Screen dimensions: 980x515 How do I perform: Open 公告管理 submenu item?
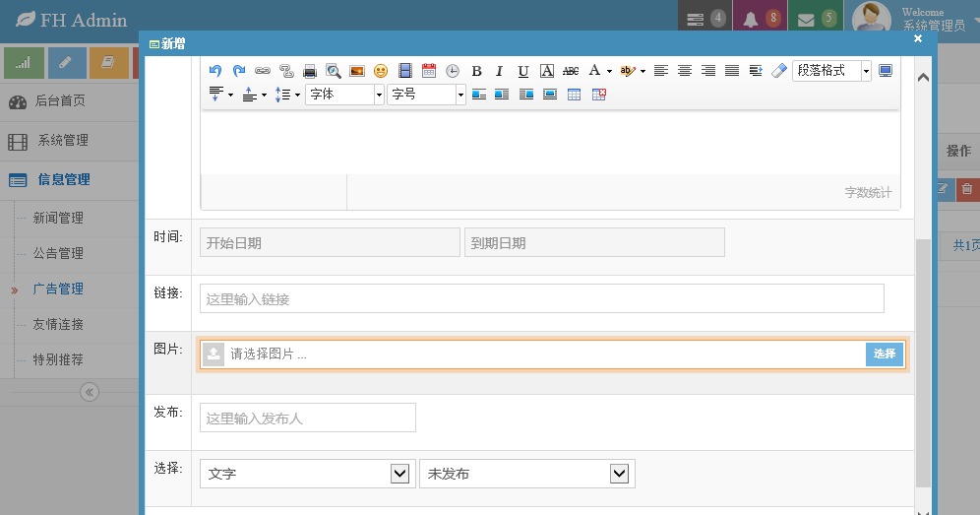(x=58, y=253)
